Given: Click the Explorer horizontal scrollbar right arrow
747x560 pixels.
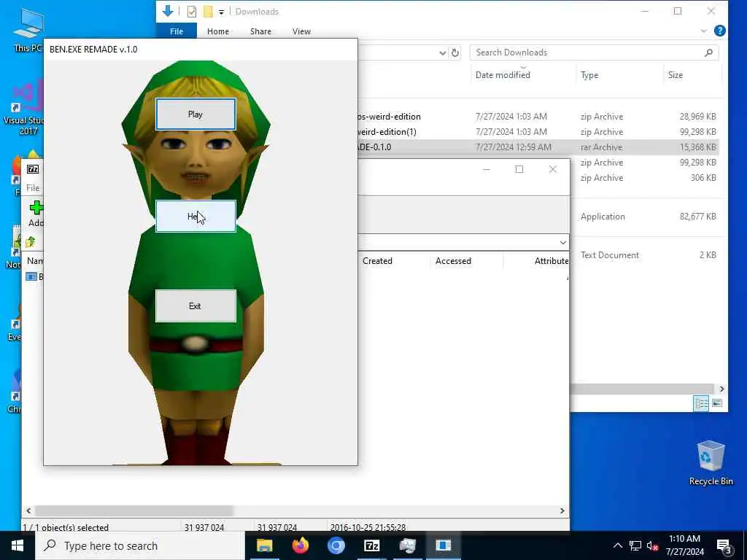Looking at the screenshot, I should (x=721, y=389).
